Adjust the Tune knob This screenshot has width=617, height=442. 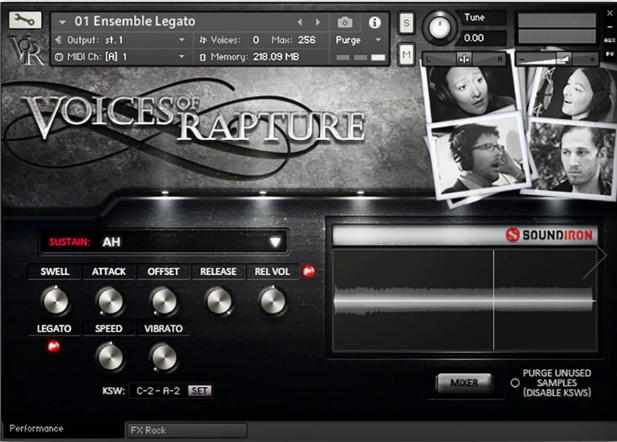pyautogui.click(x=439, y=27)
